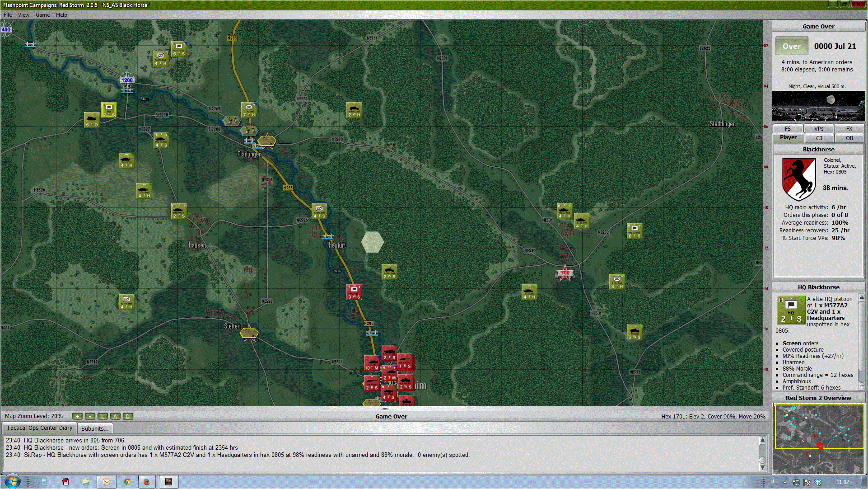868x489 pixels.
Task: Open the Tactical Ops Center Diary tab
Action: point(39,428)
